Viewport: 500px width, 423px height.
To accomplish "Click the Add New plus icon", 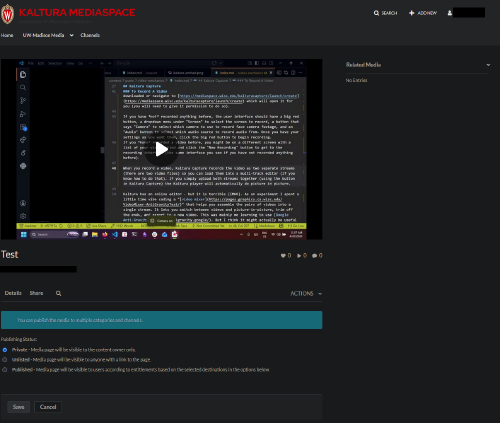I will 412,13.
